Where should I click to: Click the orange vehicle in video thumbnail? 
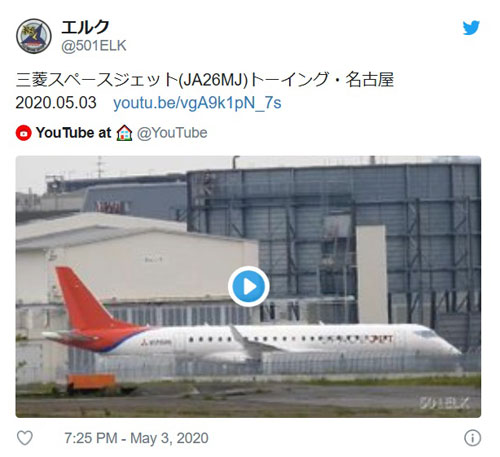(x=92, y=382)
